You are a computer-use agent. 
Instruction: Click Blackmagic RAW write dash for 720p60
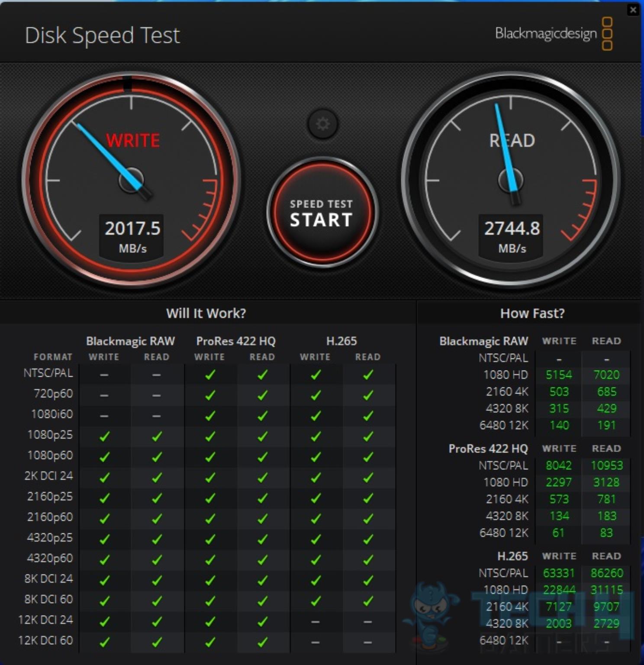pyautogui.click(x=104, y=395)
